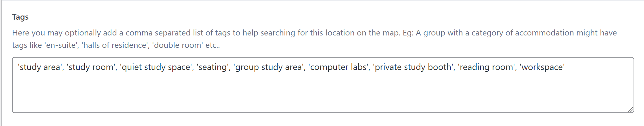
Task: Click the Tags field label
Action: point(20,17)
